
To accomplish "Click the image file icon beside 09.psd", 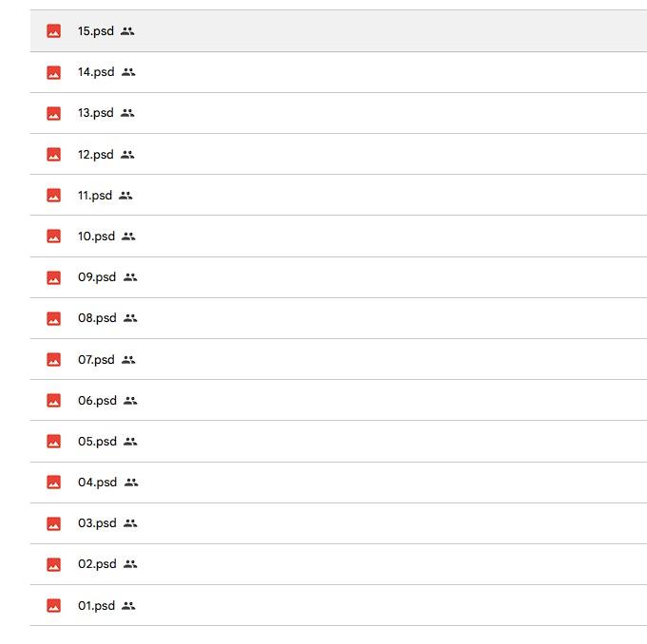I will click(54, 277).
